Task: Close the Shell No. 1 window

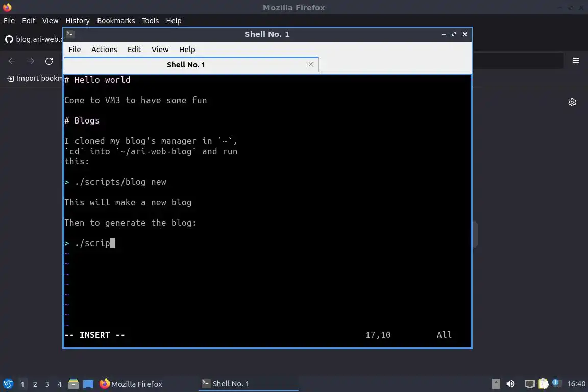Action: tap(464, 34)
